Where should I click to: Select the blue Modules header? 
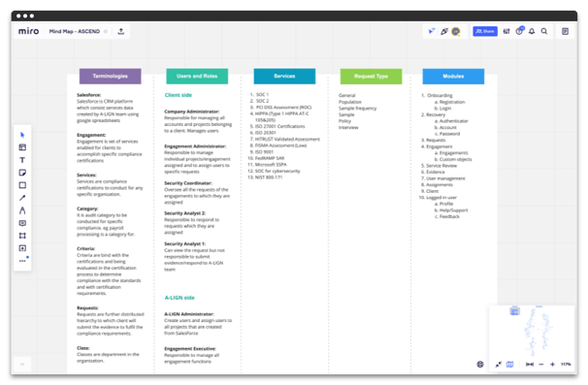point(453,76)
